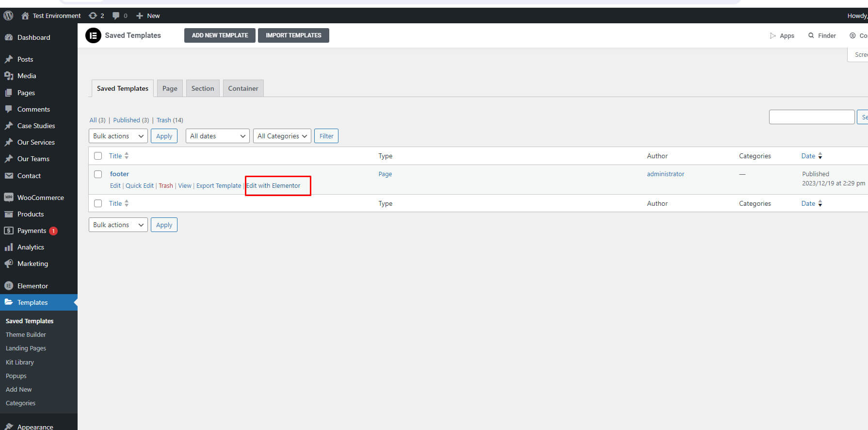Click Export Template link for footer
Image resolution: width=868 pixels, height=430 pixels.
[x=219, y=186]
